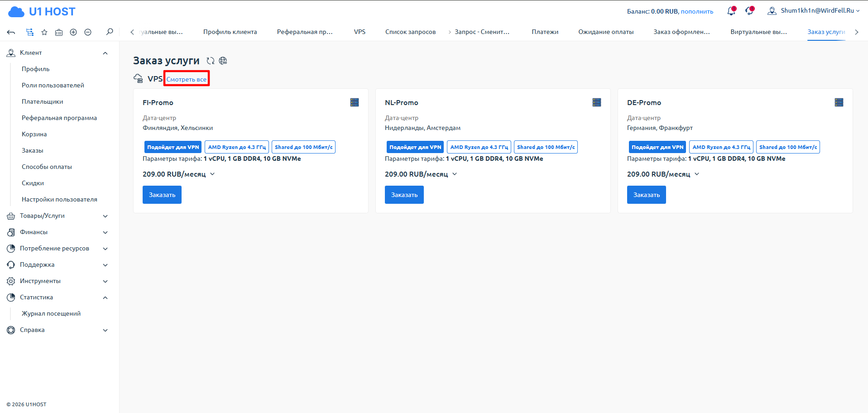The height and width of the screenshot is (413, 868).
Task: Open Корзина in the sidebar
Action: click(x=34, y=134)
